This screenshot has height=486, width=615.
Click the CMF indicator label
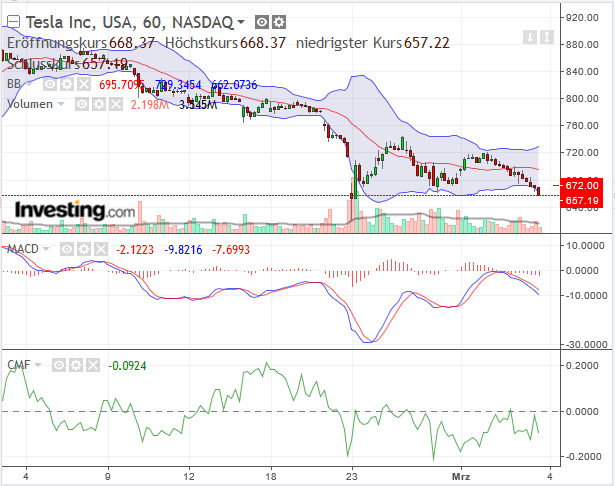tap(18, 365)
